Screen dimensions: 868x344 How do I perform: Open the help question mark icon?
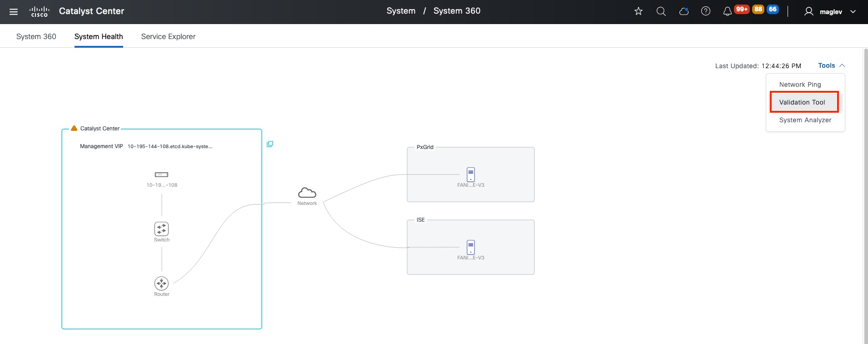[706, 11]
